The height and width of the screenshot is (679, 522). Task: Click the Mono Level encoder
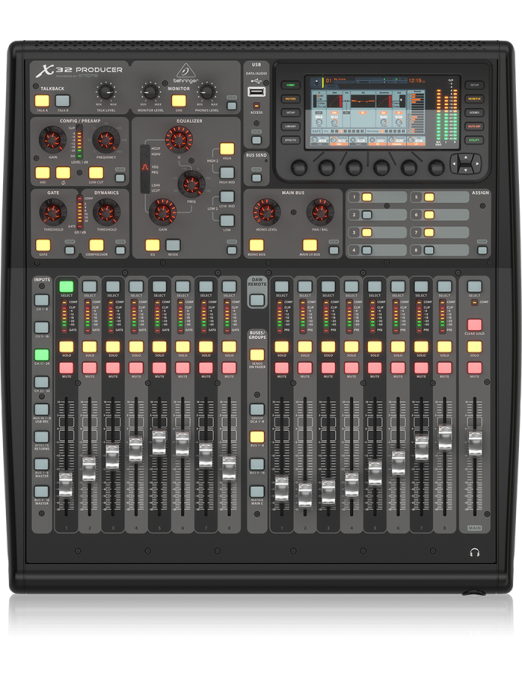pos(266,212)
